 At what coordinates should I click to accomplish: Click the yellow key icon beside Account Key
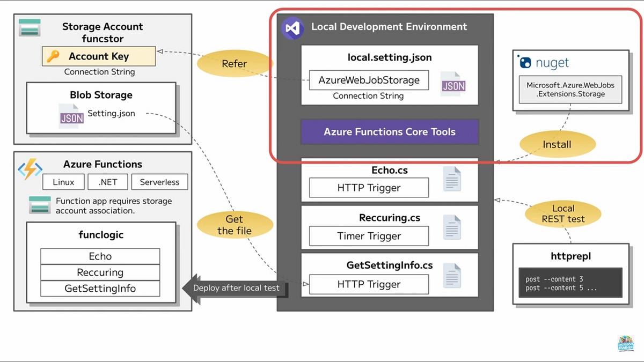pos(54,56)
